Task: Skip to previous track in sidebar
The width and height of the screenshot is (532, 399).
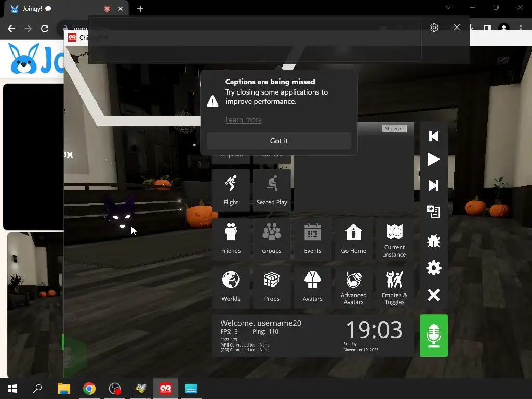Action: 434,137
